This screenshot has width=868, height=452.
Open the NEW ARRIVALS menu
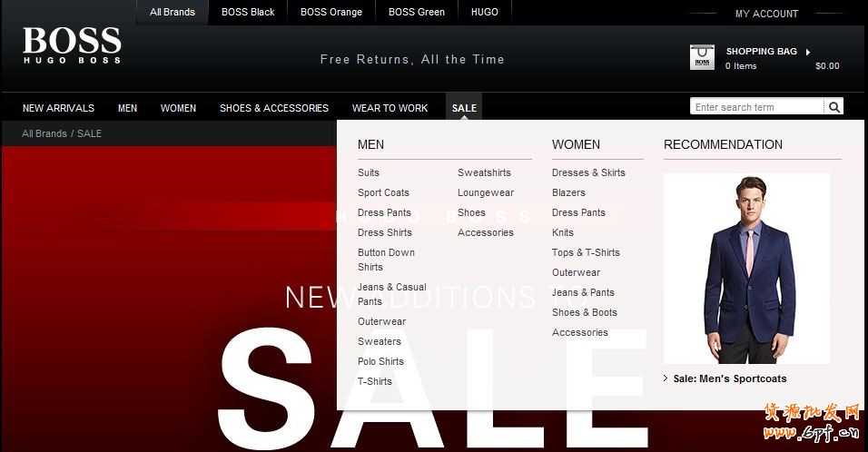click(58, 108)
